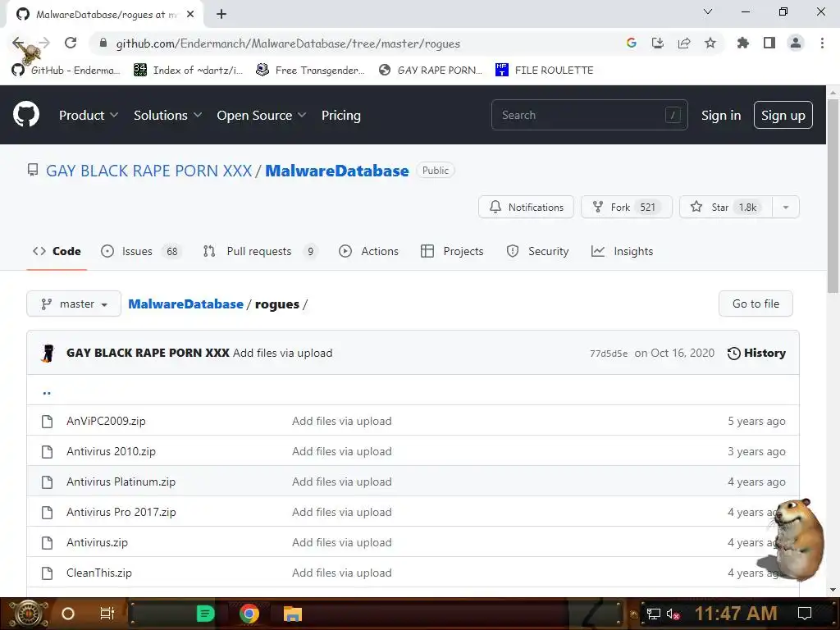Click the page vertical scrollbar thumb

click(833, 195)
